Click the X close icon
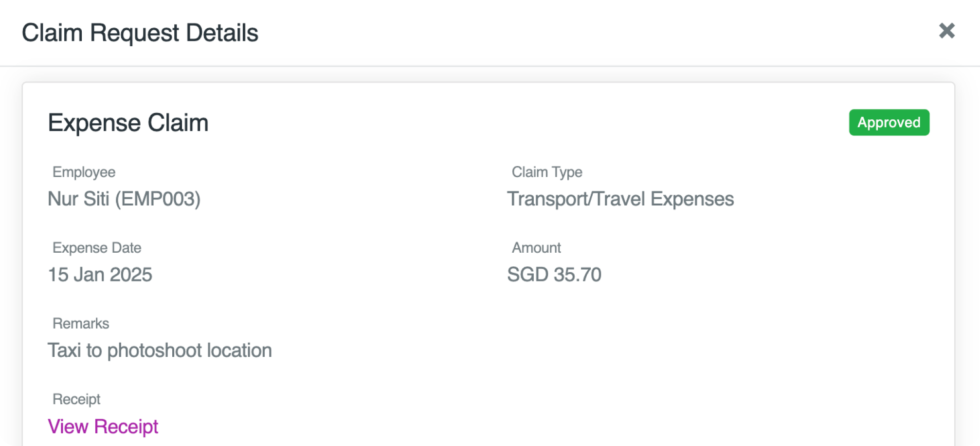This screenshot has height=446, width=980. (946, 32)
